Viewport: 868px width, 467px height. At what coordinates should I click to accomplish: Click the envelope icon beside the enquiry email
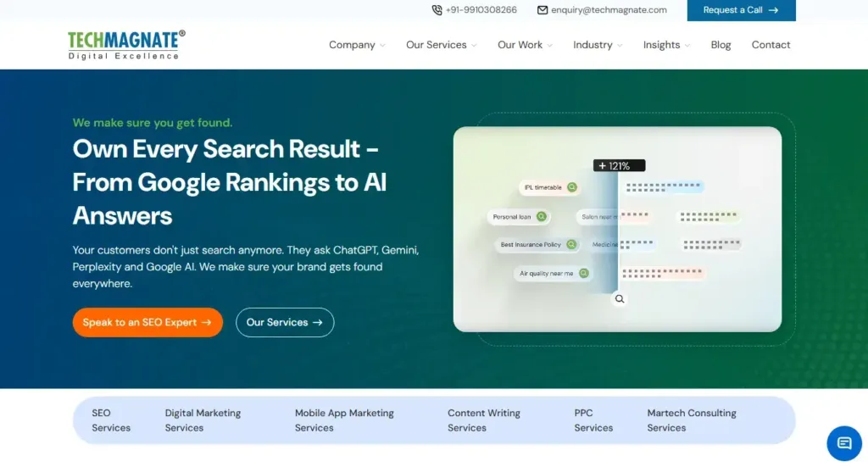[542, 10]
